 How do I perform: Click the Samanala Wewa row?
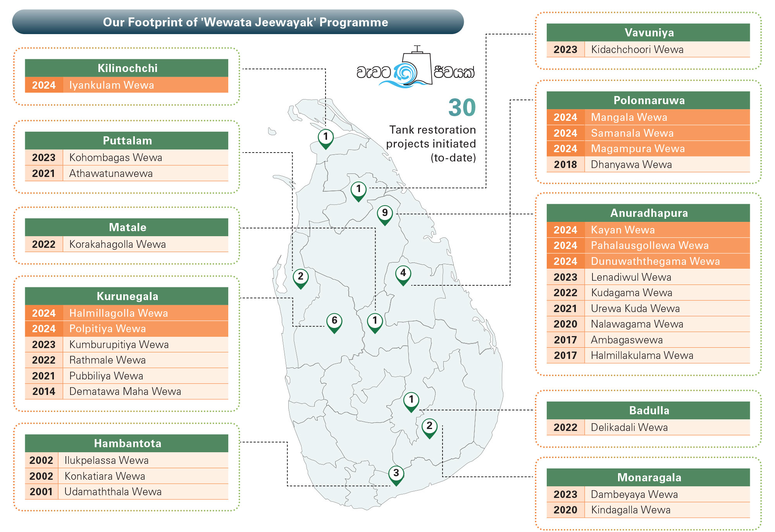pos(648,133)
